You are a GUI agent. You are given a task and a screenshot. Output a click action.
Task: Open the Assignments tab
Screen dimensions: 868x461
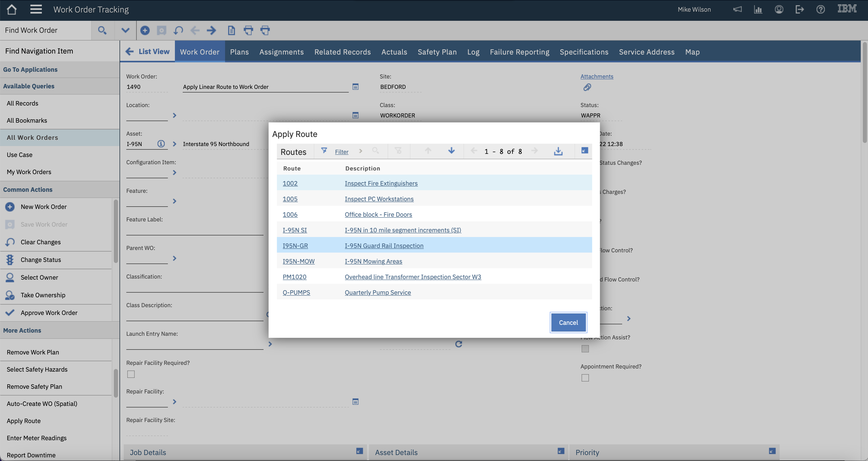point(282,52)
